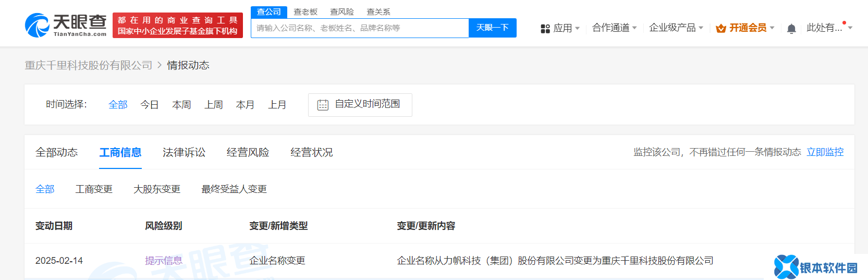Expand the 合作通道 dropdown
Screen dimensions: 868x280
pos(614,28)
